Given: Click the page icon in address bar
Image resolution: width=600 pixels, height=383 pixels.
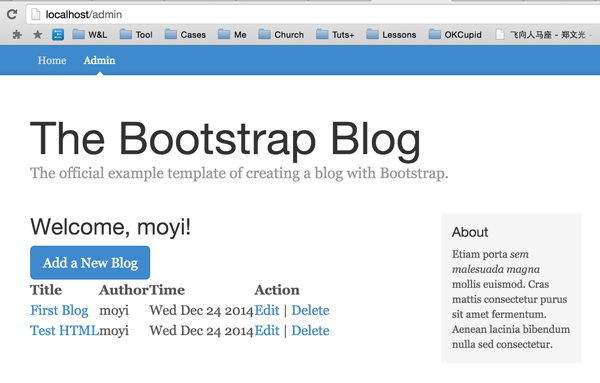Looking at the screenshot, I should point(36,15).
